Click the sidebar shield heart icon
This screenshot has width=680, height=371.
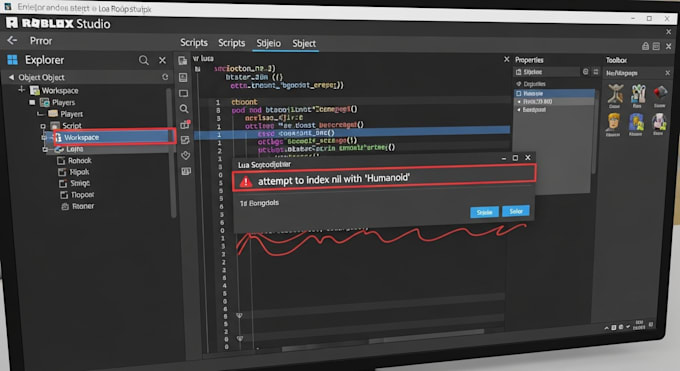186,155
